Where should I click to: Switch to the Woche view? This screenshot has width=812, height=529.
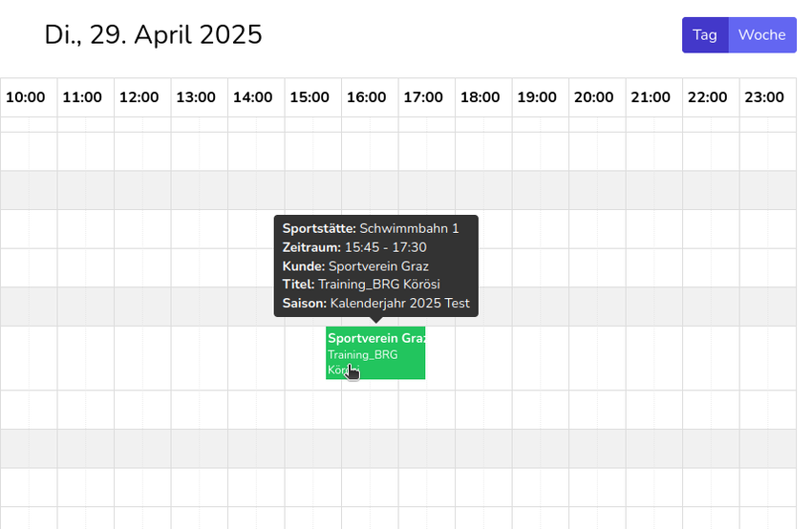761,35
